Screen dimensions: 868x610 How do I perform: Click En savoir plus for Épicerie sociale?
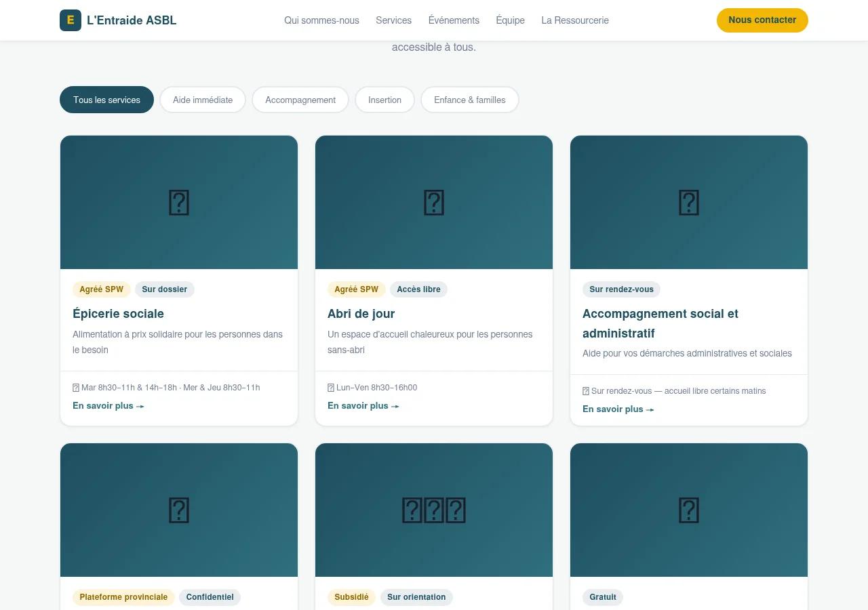point(108,406)
